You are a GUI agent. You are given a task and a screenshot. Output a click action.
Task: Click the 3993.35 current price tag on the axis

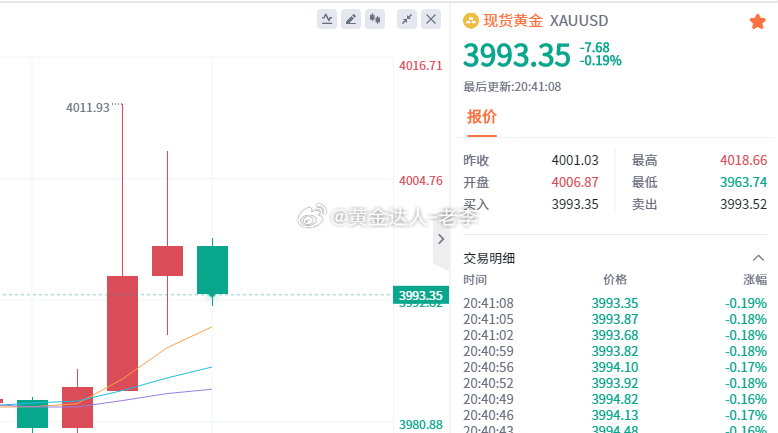coord(421,296)
